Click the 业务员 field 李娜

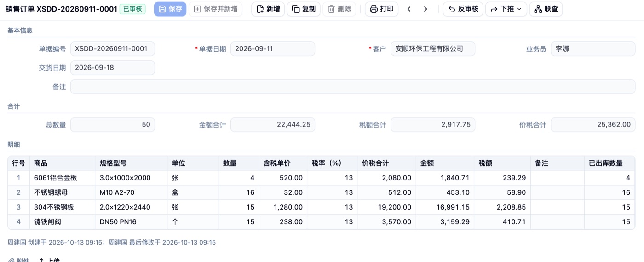[x=593, y=49]
